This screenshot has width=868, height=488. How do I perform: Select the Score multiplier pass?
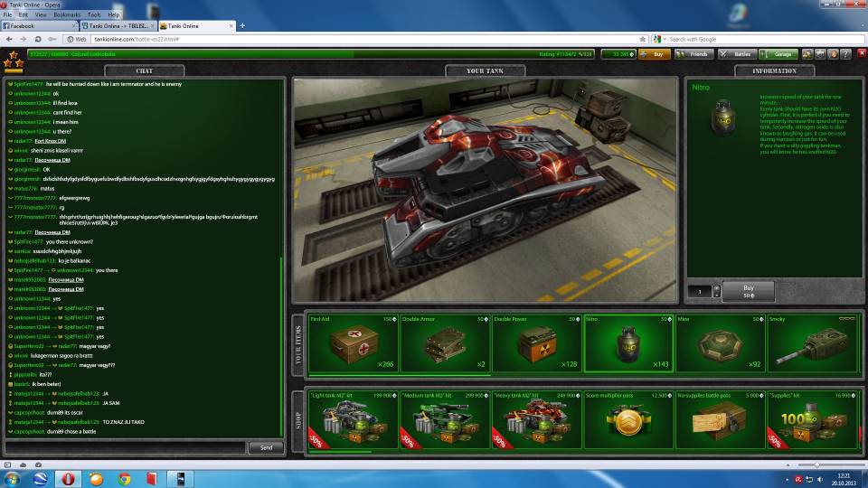click(x=628, y=419)
